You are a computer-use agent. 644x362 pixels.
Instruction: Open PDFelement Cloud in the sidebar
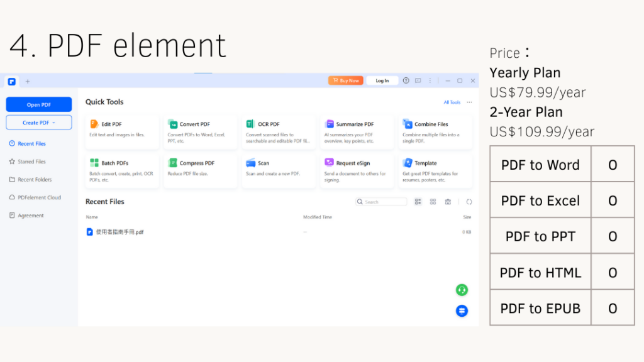35,197
